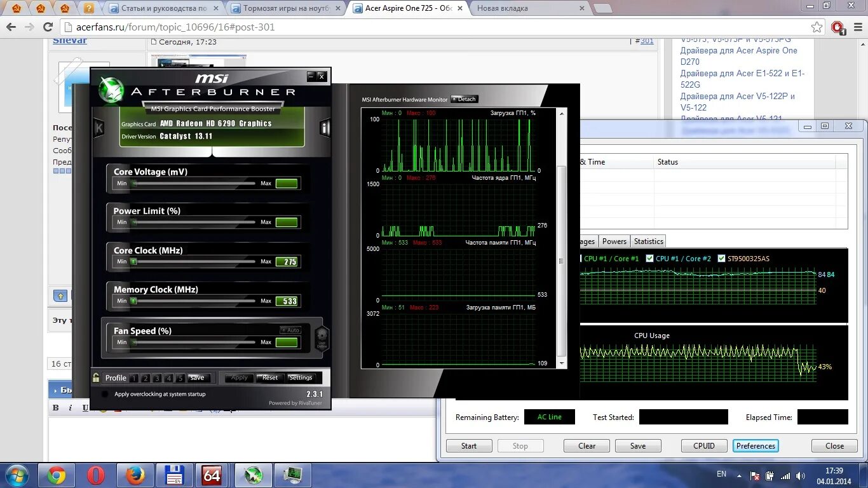The height and width of the screenshot is (488, 868).
Task: Open the MSI Afterburner taskbar icon
Action: [254, 475]
